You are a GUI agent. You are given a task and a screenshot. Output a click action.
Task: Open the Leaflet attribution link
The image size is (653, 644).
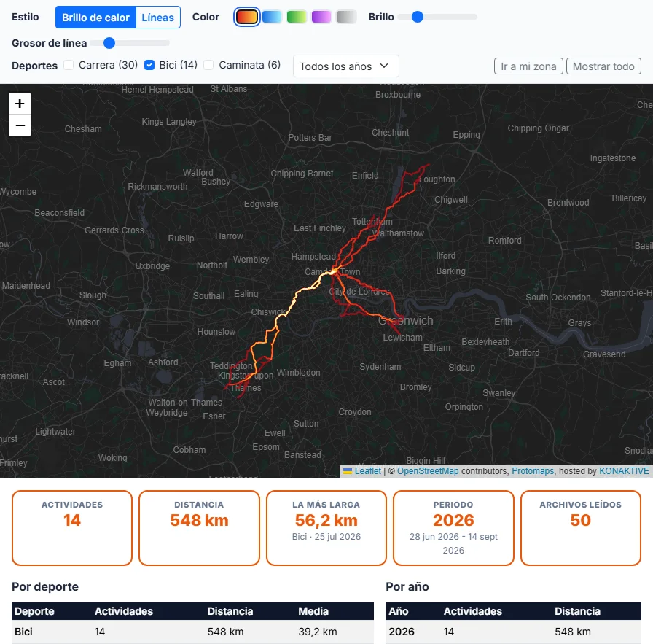point(368,471)
